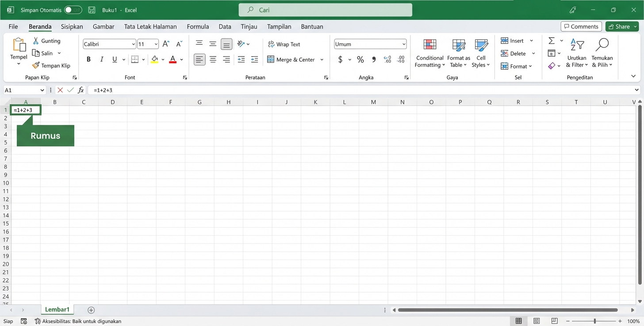This screenshot has height=326, width=644.
Task: Apply bold formatting with the B icon
Action: pos(88,59)
